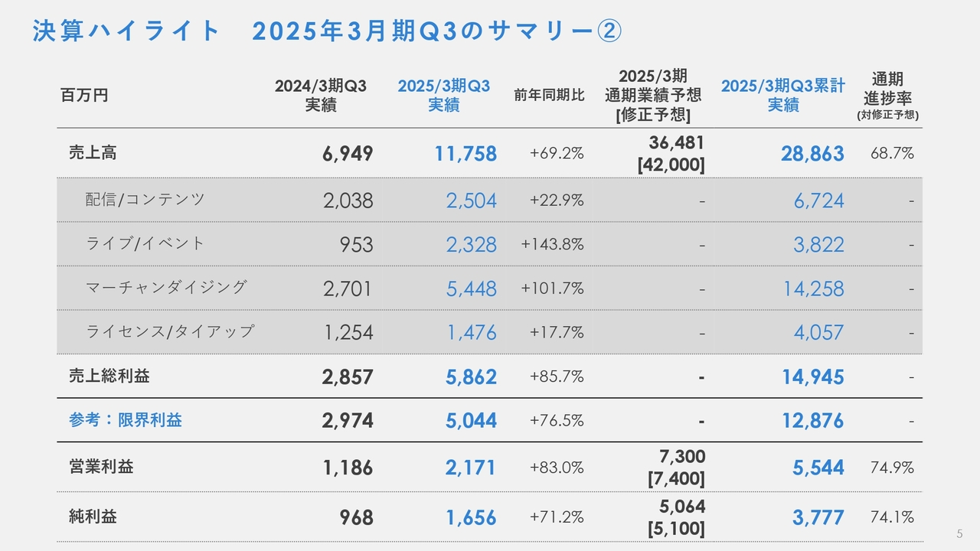Viewport: 980px width, 551px height.
Task: Click the blue 2025/3期Q3 実績 header
Action: click(443, 96)
